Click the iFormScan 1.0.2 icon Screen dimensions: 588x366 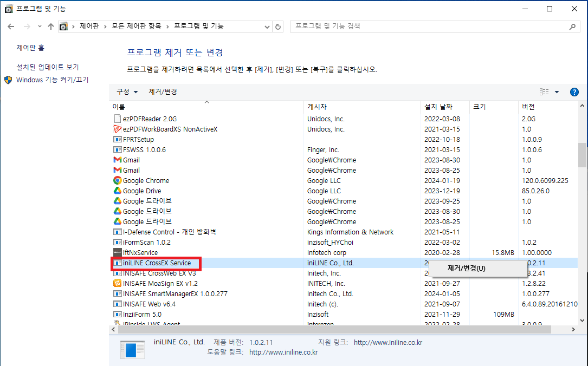[x=118, y=243]
